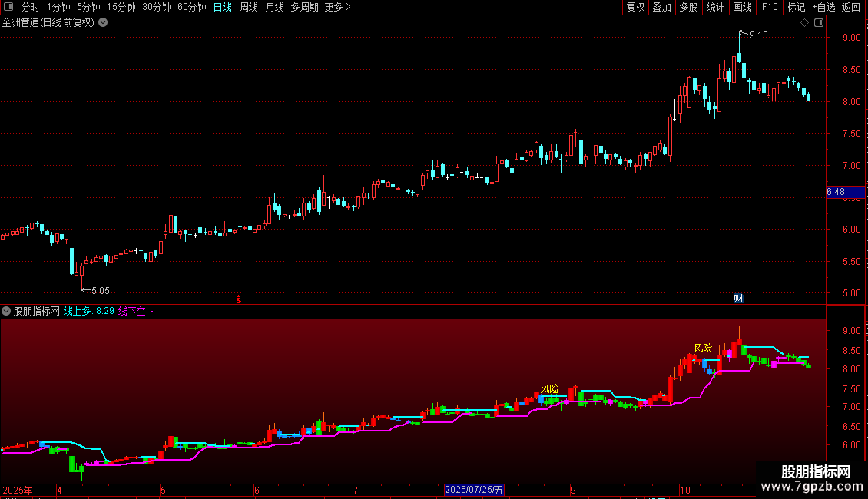The image size is (868, 499).
Task: Select the 5分钟 period
Action: click(x=88, y=7)
